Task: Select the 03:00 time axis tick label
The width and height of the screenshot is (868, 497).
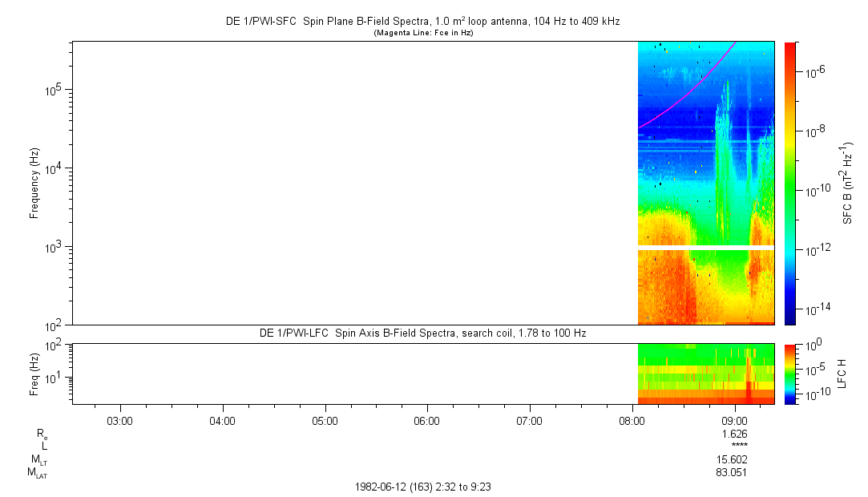Action: click(x=119, y=419)
